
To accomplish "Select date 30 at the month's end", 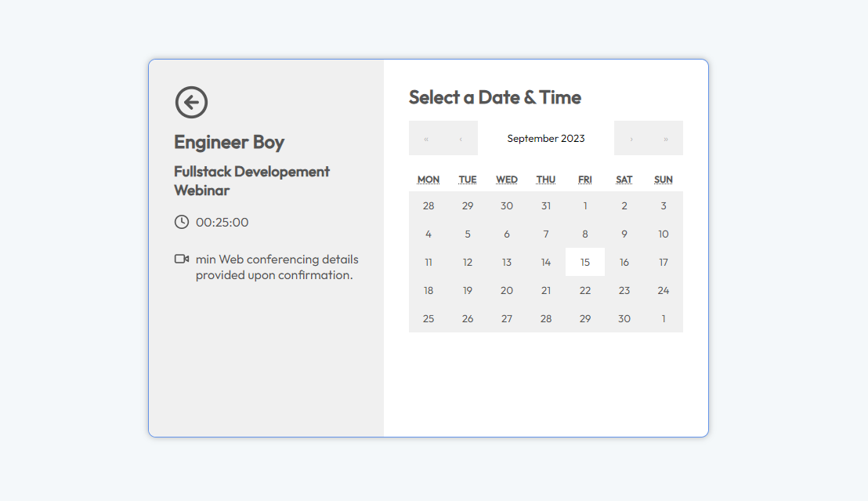I will [624, 318].
